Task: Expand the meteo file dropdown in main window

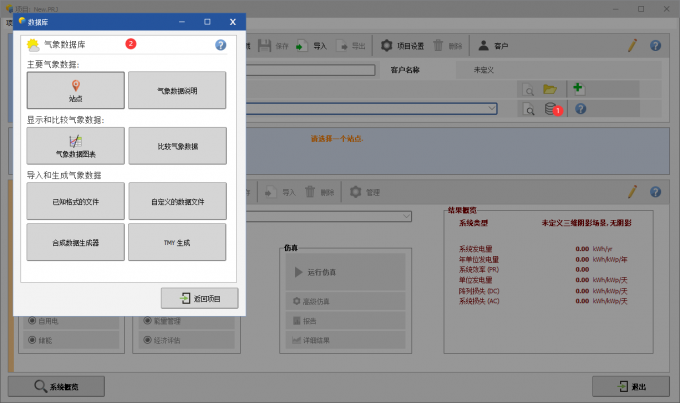Action: tap(491, 108)
